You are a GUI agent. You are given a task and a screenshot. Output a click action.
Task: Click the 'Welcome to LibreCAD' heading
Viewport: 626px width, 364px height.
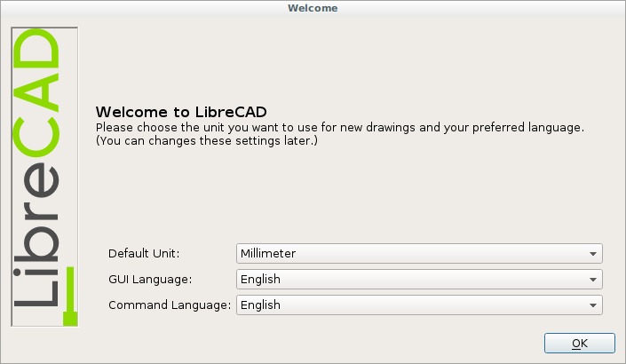point(181,112)
